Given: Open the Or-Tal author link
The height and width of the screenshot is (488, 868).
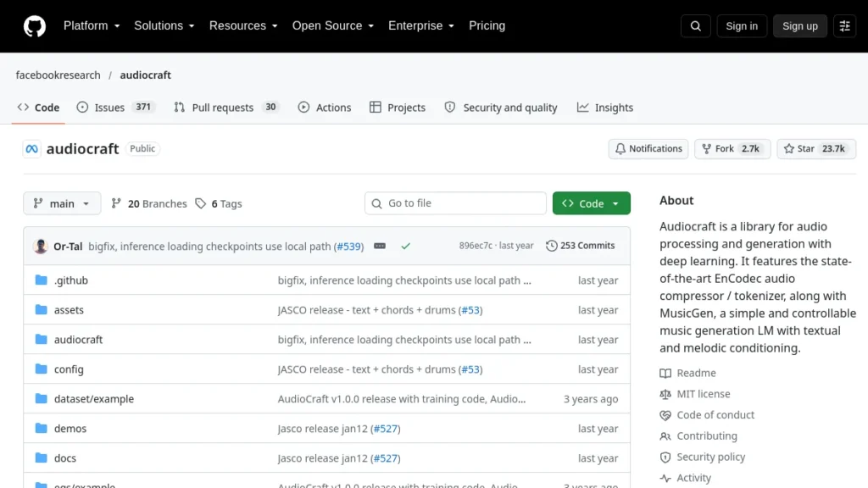Looking at the screenshot, I should click(x=68, y=247).
